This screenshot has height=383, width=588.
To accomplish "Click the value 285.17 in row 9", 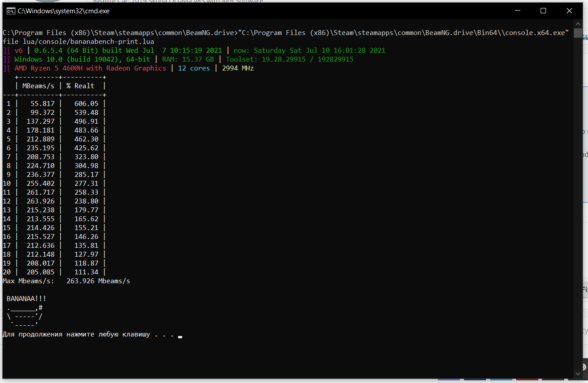I will click(x=86, y=175).
